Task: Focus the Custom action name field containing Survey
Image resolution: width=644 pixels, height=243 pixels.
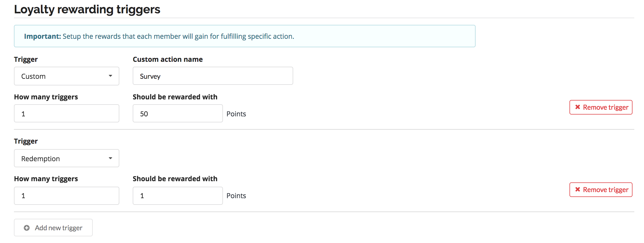Action: pos(213,76)
